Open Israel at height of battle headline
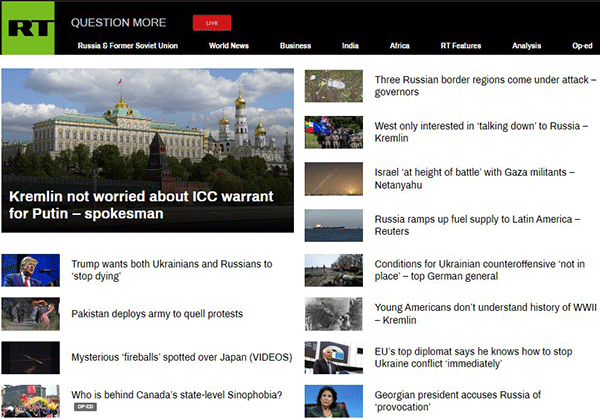Viewport: 600px width, 419px height. pyautogui.click(x=474, y=179)
